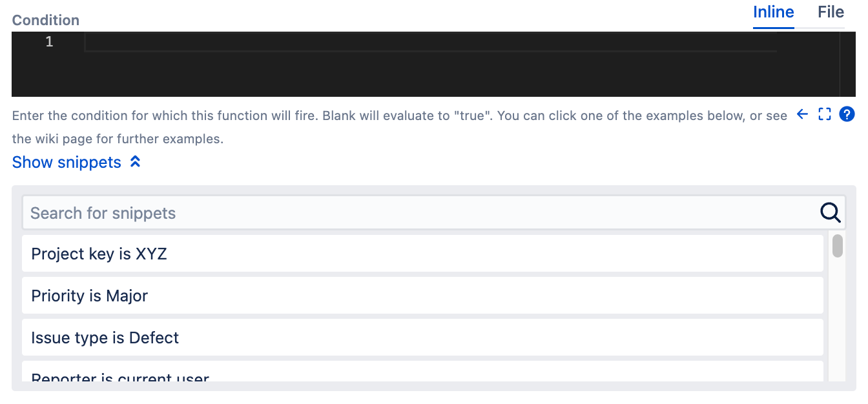Click the magnifying glass search icon
The width and height of the screenshot is (868, 404).
830,212
